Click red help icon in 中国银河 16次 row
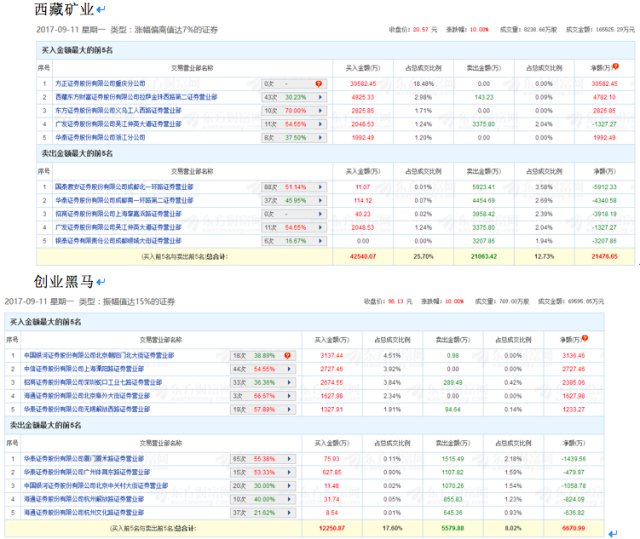 point(287,355)
